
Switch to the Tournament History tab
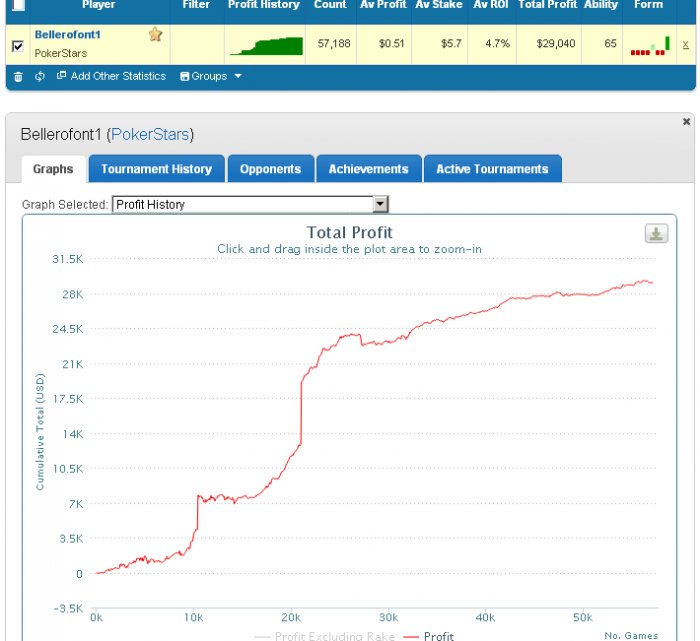coord(157,169)
